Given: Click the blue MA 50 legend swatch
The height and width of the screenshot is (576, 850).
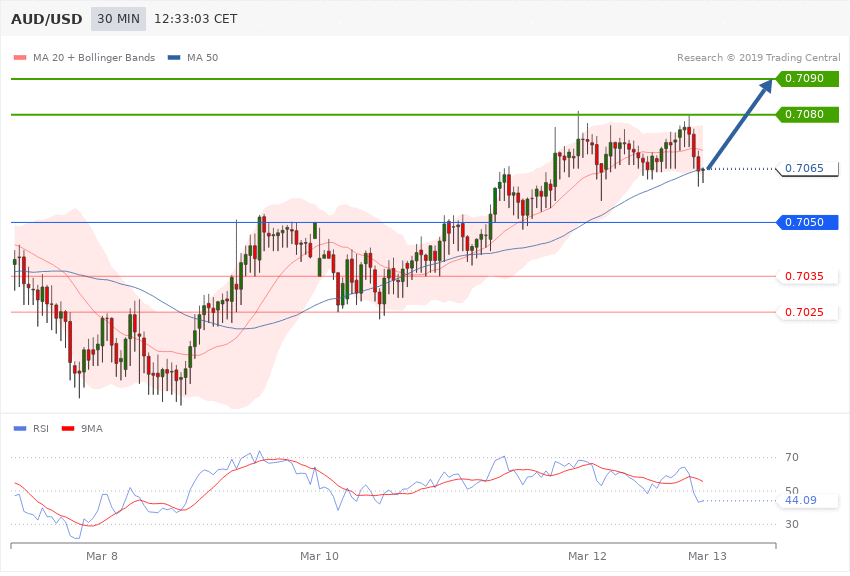Looking at the screenshot, I should 174,57.
